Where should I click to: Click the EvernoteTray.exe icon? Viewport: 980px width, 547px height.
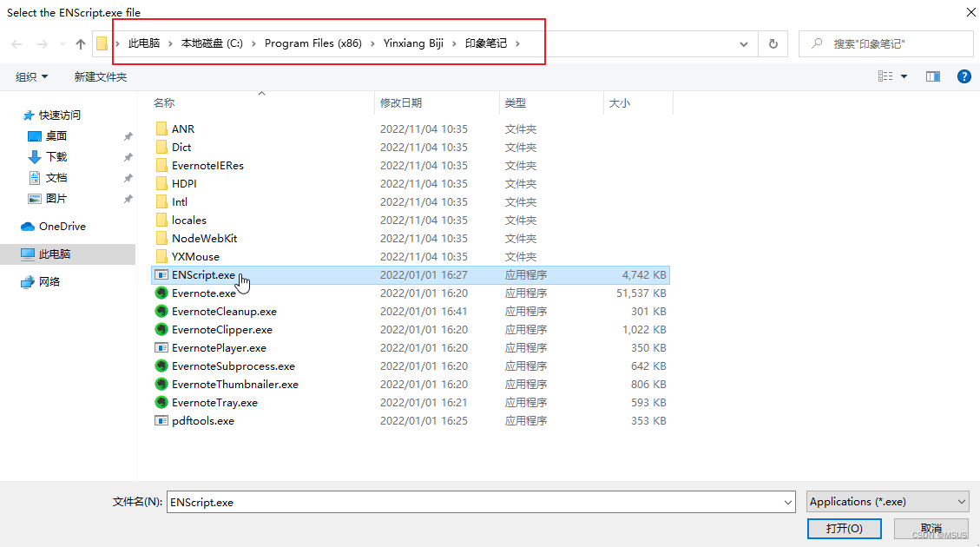point(161,402)
